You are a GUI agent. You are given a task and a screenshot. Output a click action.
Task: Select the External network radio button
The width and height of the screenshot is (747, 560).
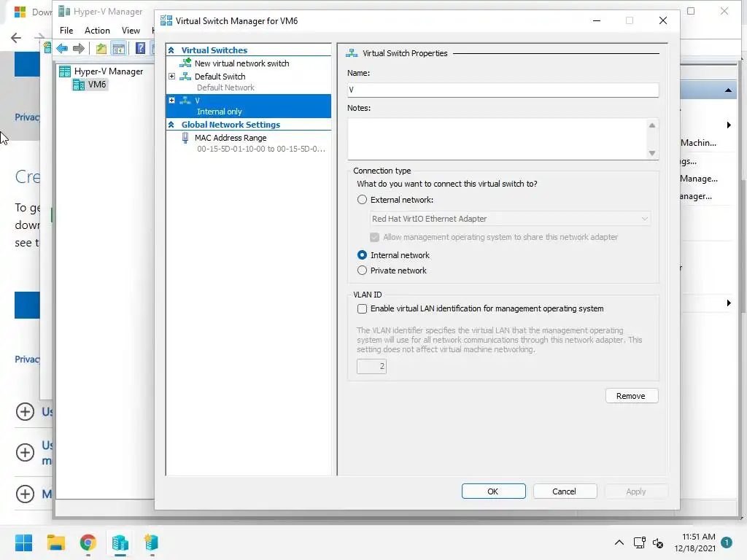click(362, 200)
